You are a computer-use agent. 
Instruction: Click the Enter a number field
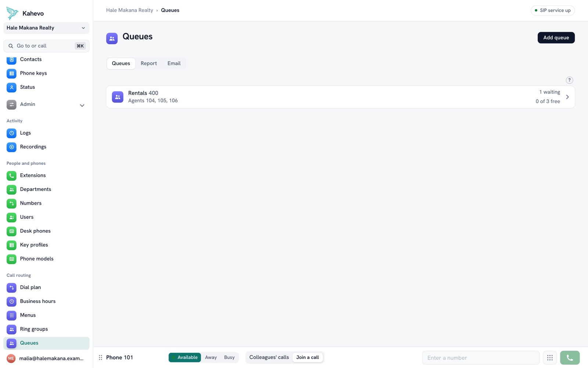pos(481,358)
